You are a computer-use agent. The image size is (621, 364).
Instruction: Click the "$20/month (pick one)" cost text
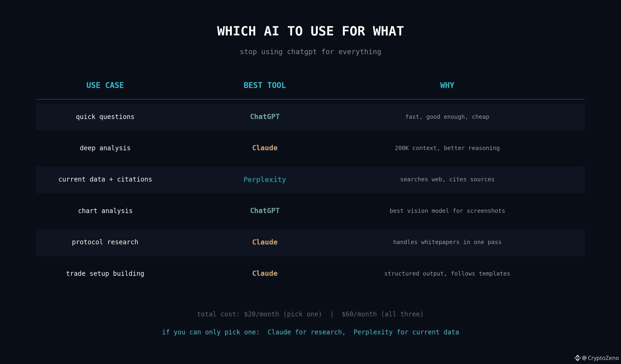(283, 314)
